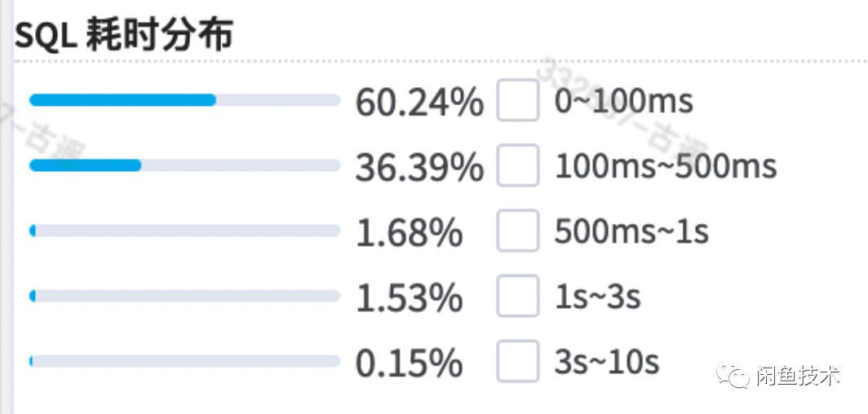This screenshot has height=414, width=868.
Task: Click the 0.15% progress bar
Action: [x=184, y=361]
